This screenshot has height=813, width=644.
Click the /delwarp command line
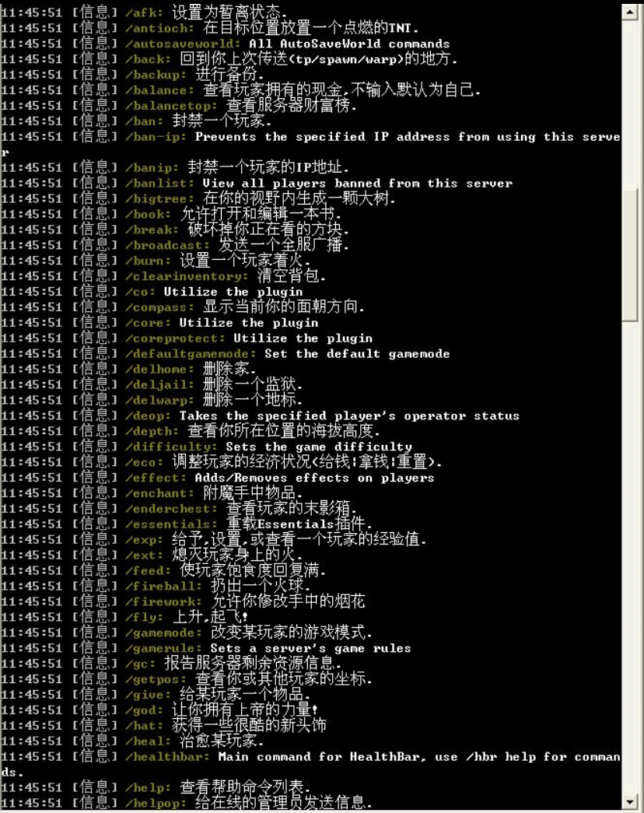[152, 401]
